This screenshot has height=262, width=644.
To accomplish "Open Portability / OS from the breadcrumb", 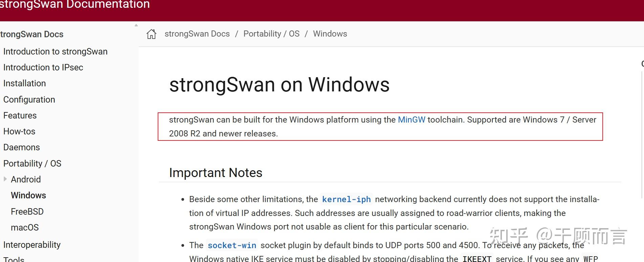I will 271,34.
